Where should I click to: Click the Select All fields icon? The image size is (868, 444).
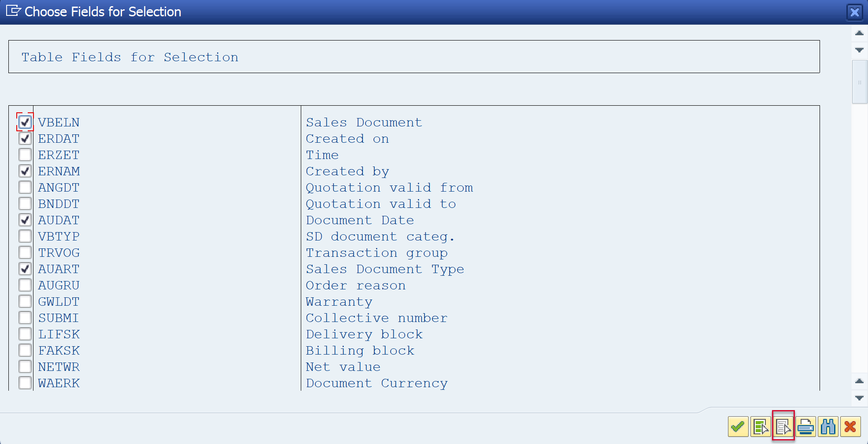click(x=761, y=426)
